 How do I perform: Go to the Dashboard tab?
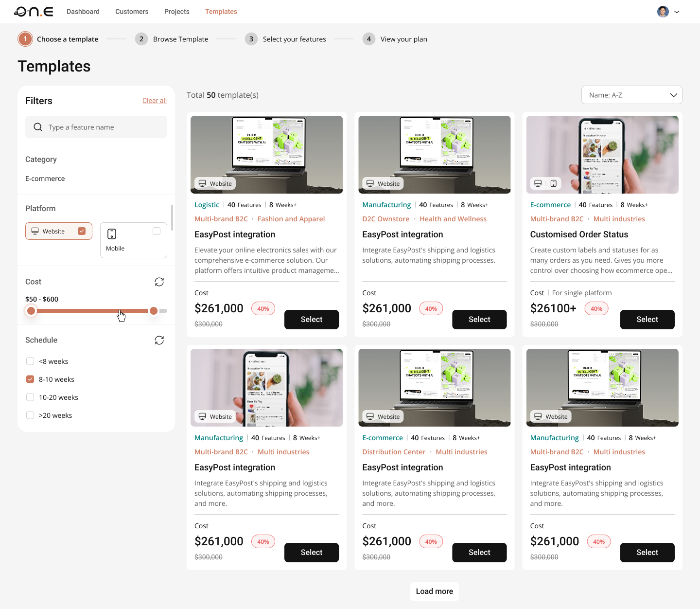tap(83, 12)
